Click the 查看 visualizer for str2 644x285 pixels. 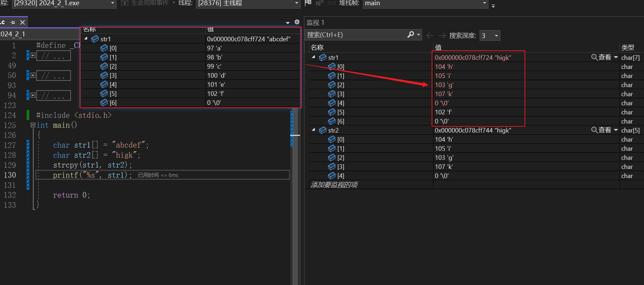[601, 130]
